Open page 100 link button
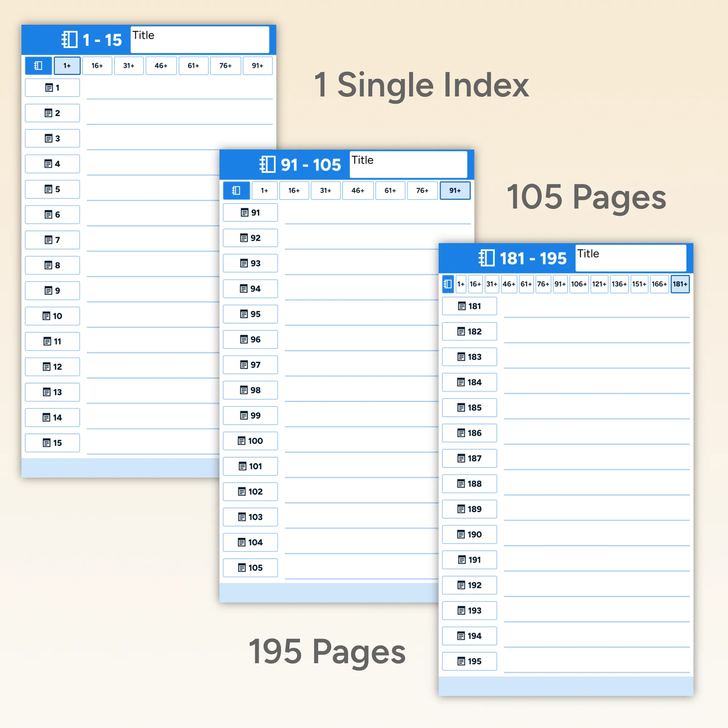The width and height of the screenshot is (728, 728). point(250,441)
